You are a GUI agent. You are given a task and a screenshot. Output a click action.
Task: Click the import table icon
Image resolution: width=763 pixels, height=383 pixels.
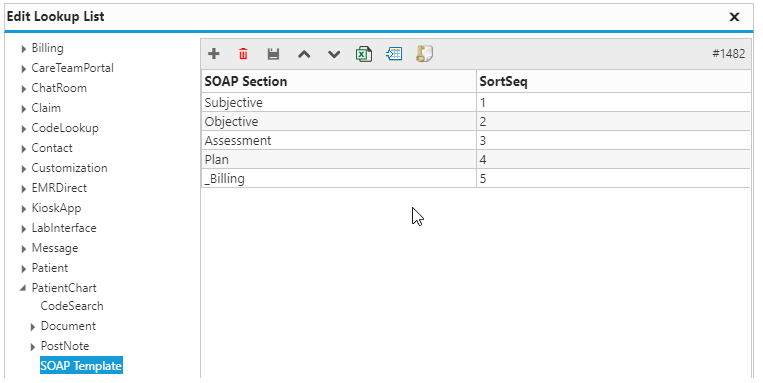coord(394,54)
